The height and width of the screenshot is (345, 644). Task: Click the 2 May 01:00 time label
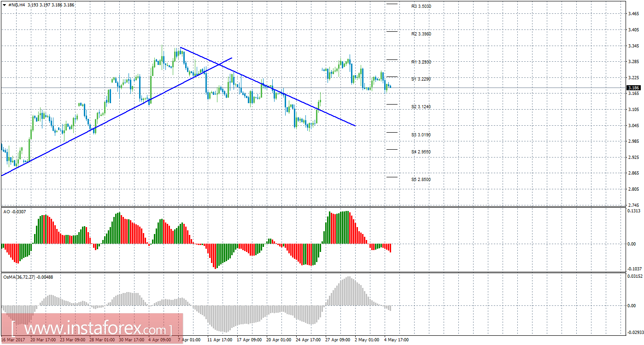pos(368,340)
